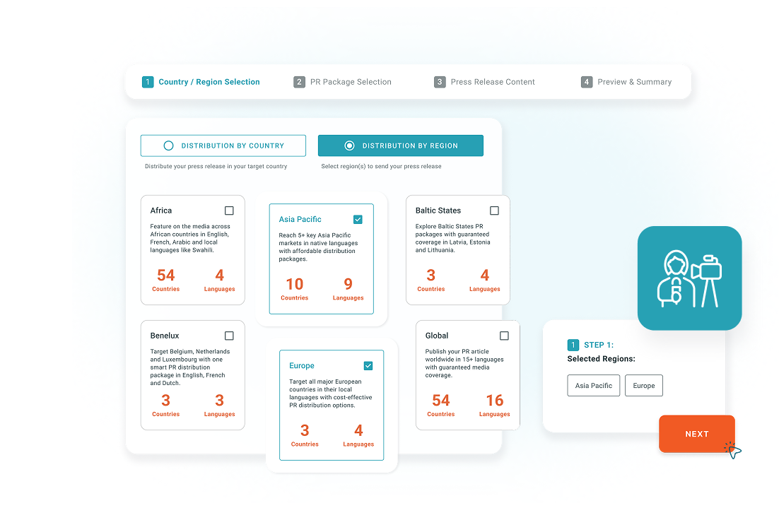Click the Asia Pacific selected region tag

pos(593,386)
